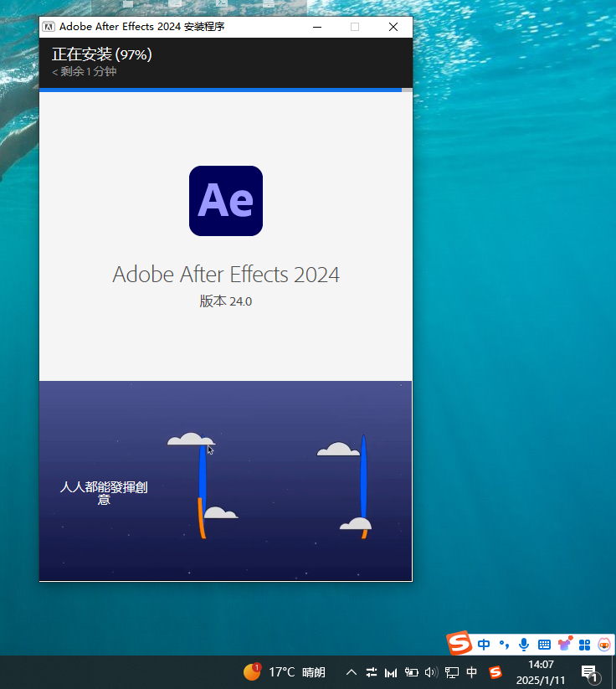Open the network connection tray icon
The width and height of the screenshot is (616, 689).
point(452,672)
